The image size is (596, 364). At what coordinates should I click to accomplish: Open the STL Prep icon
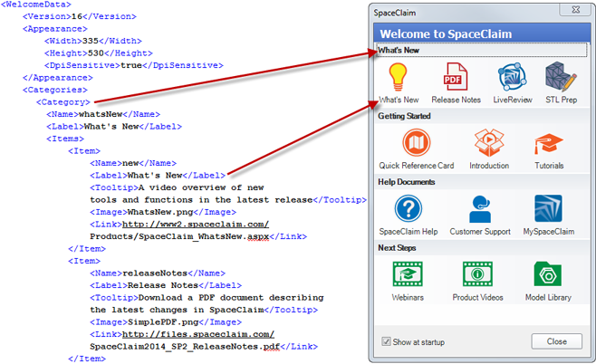click(561, 76)
